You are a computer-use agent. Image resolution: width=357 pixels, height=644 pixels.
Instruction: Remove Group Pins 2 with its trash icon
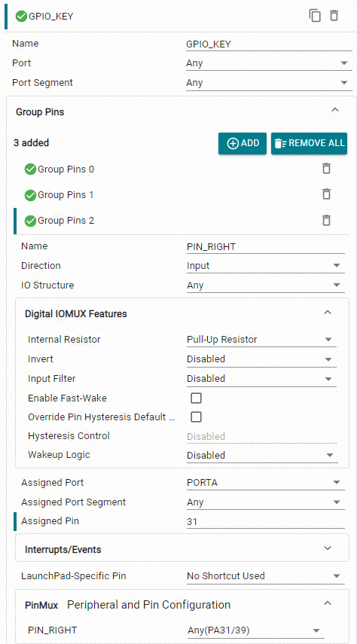[x=326, y=221]
